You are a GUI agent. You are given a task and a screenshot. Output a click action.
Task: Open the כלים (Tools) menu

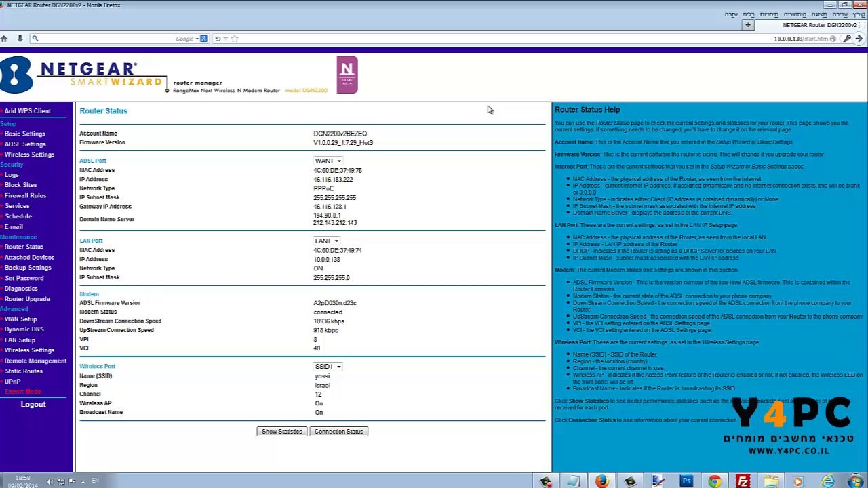(x=749, y=14)
